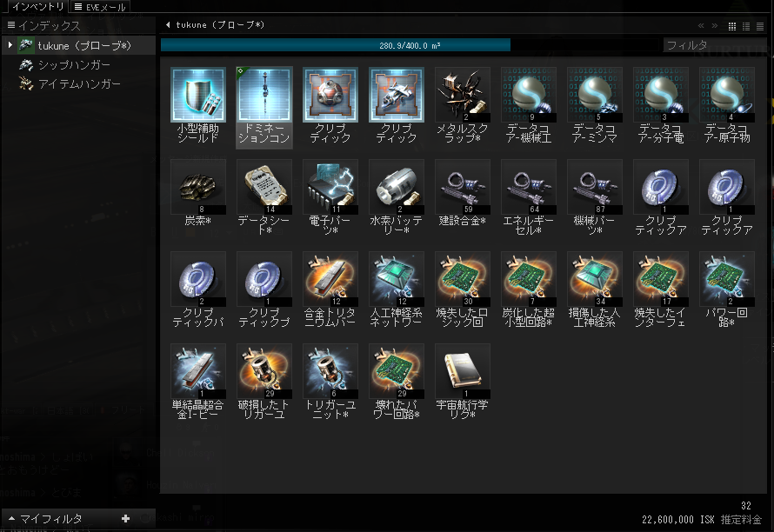Select the データコア-機械工 item icon
This screenshot has height=532, width=774.
click(529, 95)
